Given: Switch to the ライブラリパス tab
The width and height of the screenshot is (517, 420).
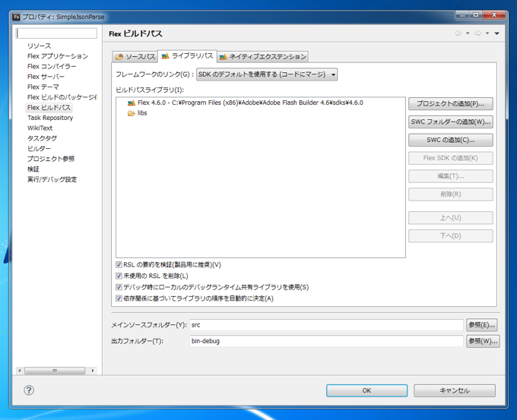Looking at the screenshot, I should [187, 56].
